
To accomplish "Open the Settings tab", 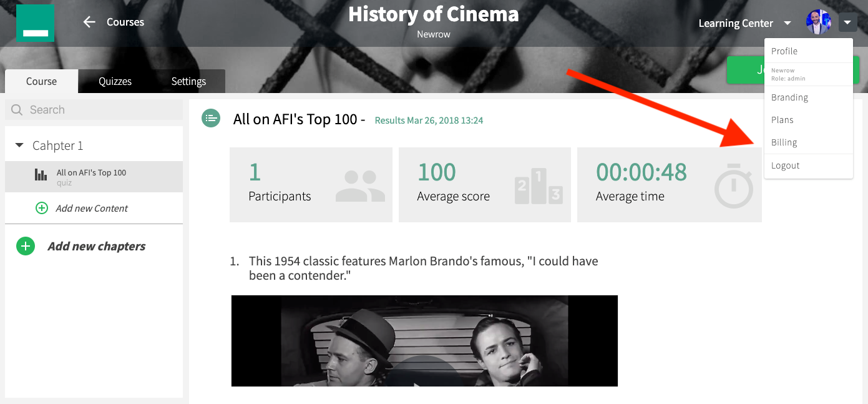I will (188, 81).
